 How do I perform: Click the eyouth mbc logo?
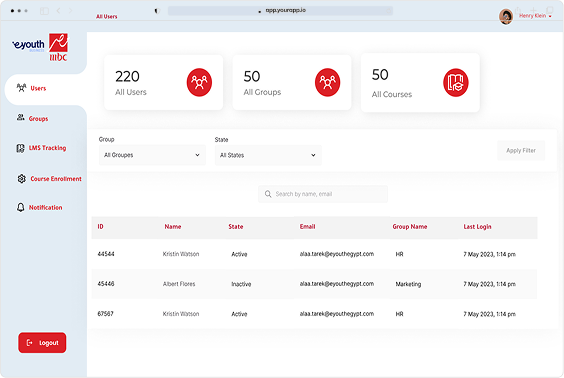(x=40, y=47)
